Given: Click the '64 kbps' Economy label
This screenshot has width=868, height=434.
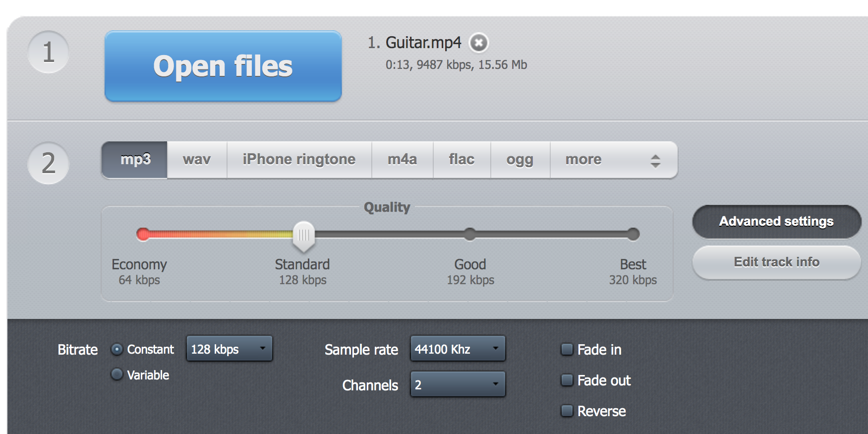Looking at the screenshot, I should [x=139, y=280].
